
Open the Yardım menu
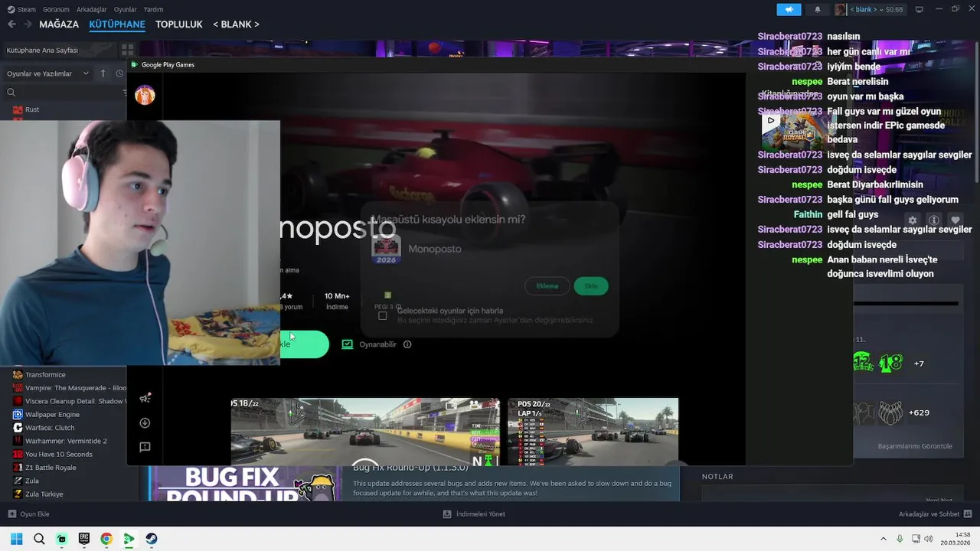click(153, 9)
